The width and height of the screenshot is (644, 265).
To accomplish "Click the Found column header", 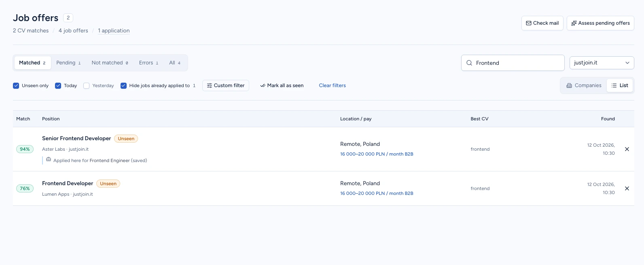I will 608,119.
